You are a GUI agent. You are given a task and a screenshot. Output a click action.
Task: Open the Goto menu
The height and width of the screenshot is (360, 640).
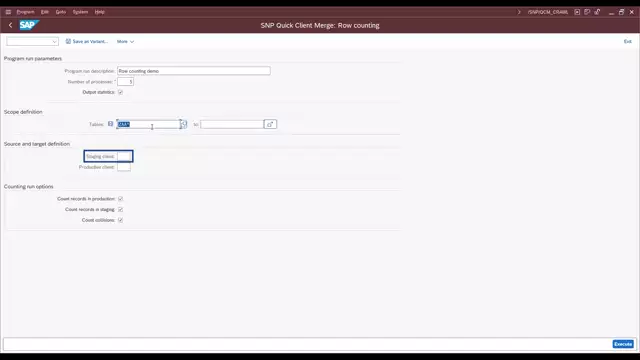click(x=61, y=12)
